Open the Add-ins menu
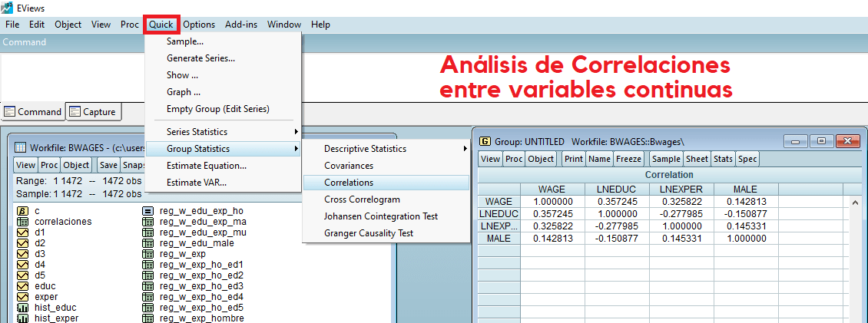Screen dimensions: 868x323 point(240,25)
